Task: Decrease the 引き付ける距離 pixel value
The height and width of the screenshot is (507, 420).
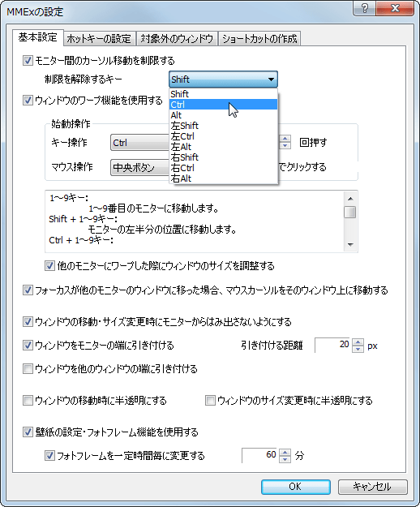Action: 358,349
